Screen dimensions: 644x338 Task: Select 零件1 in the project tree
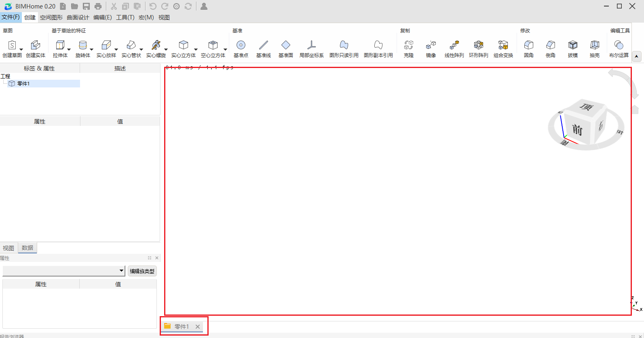coord(23,83)
